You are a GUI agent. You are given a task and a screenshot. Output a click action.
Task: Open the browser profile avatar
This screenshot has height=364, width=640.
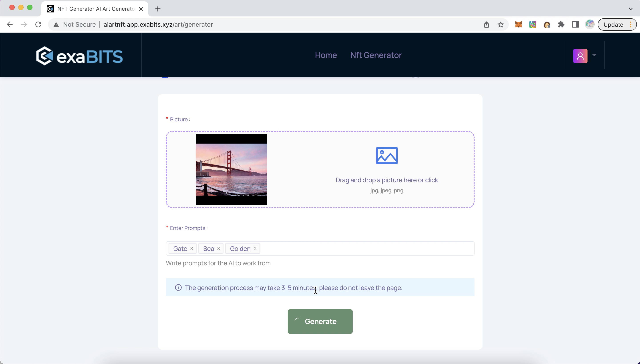tap(589, 24)
